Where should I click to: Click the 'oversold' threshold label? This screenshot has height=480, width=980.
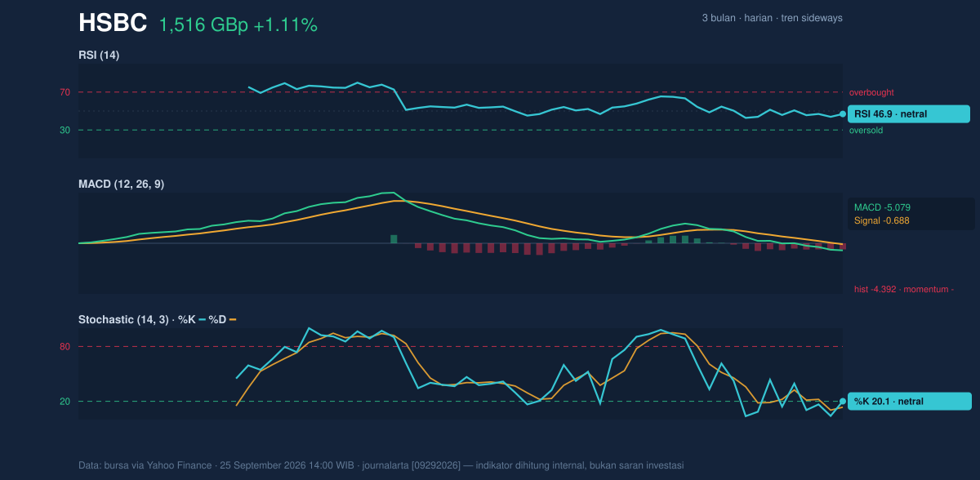coord(866,130)
